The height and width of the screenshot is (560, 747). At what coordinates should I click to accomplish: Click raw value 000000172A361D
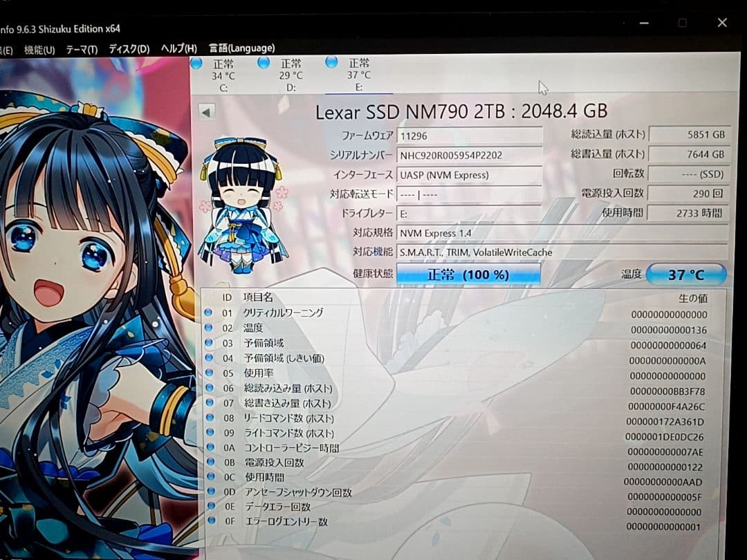[665, 422]
